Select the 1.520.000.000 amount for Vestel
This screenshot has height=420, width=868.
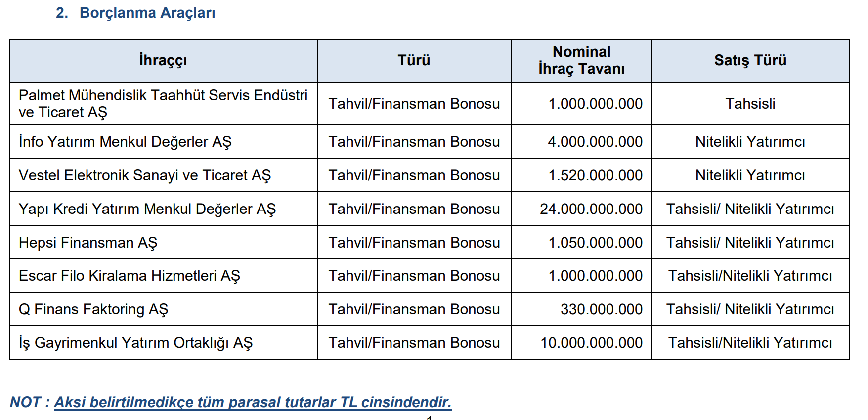[595, 175]
